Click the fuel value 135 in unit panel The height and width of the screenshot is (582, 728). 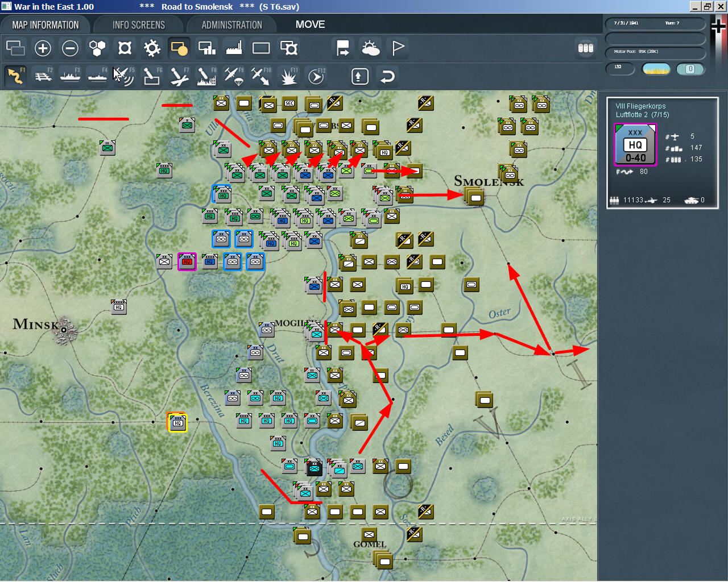click(696, 159)
